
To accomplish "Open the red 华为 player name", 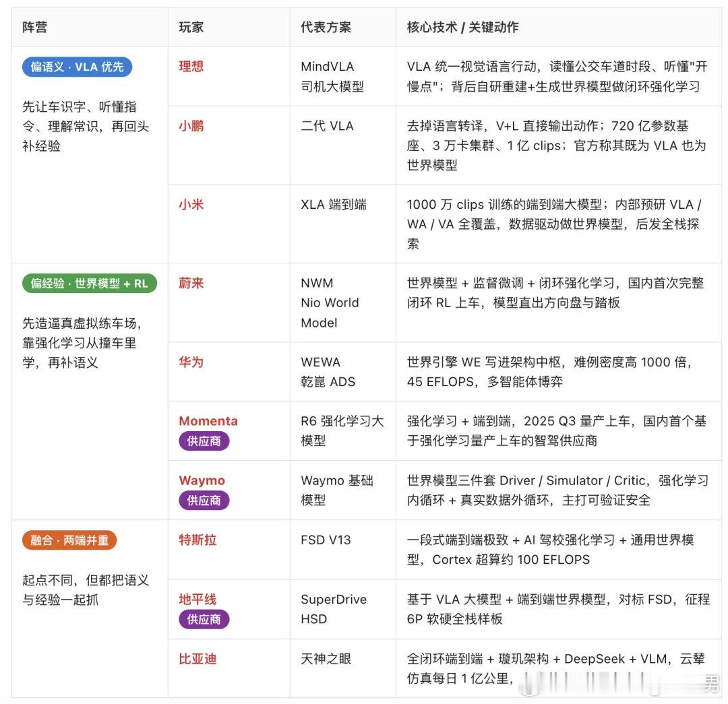I will 191,362.
